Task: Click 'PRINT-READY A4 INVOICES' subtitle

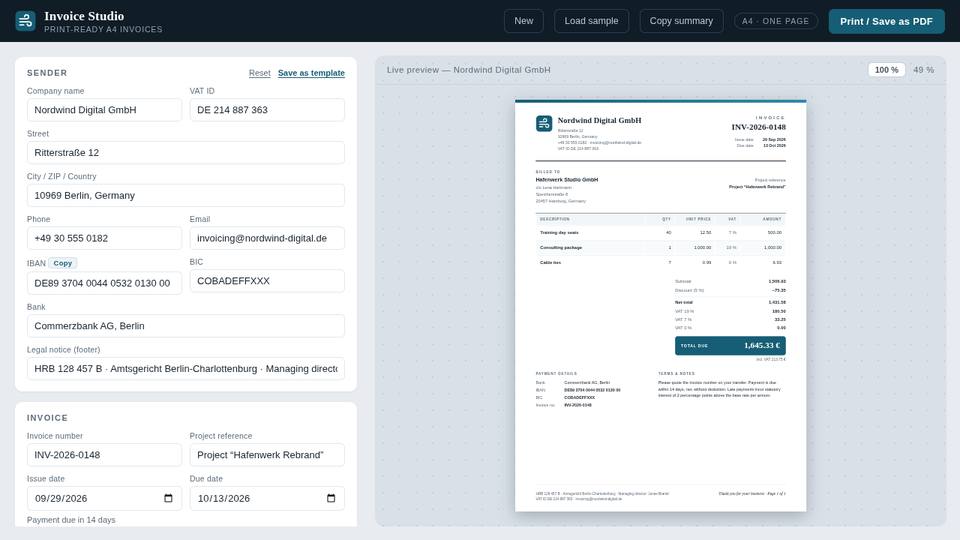Action: (x=103, y=29)
